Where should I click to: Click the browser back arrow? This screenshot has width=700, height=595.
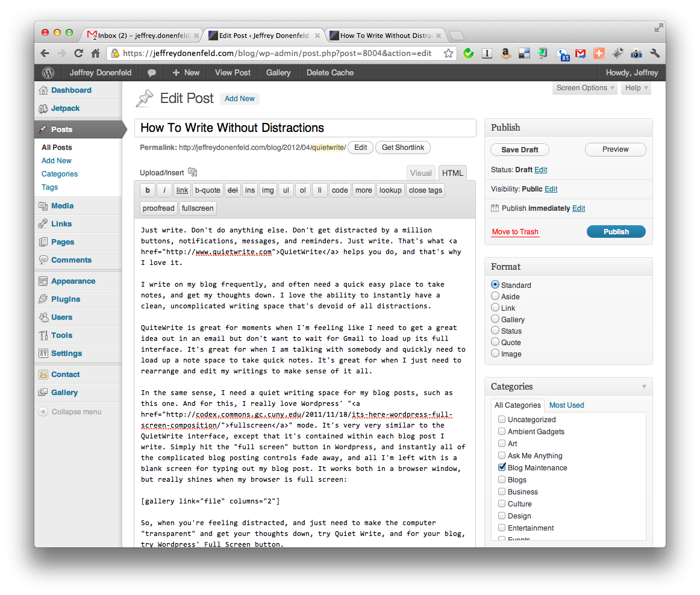tap(45, 54)
